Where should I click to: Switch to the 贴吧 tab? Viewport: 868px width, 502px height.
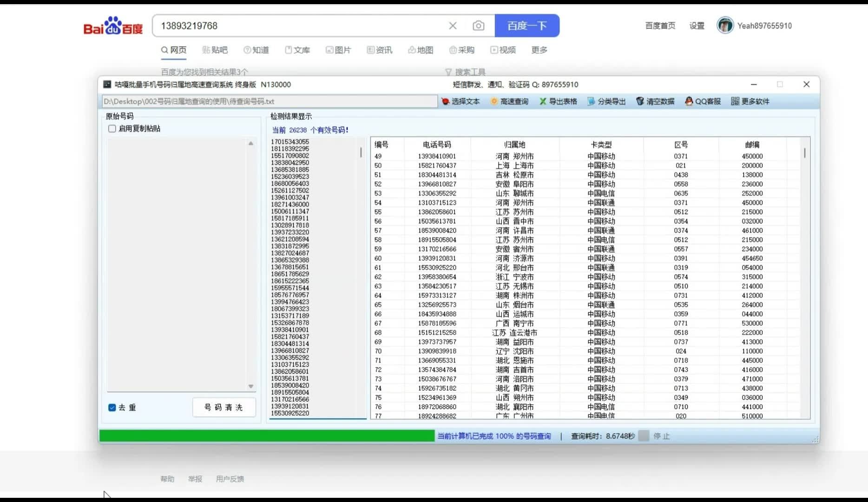pyautogui.click(x=215, y=50)
